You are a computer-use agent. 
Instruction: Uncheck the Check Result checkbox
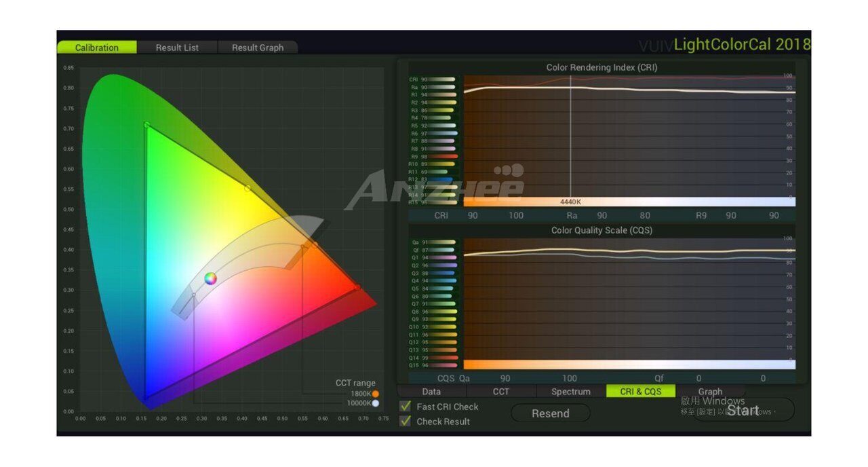click(x=406, y=422)
